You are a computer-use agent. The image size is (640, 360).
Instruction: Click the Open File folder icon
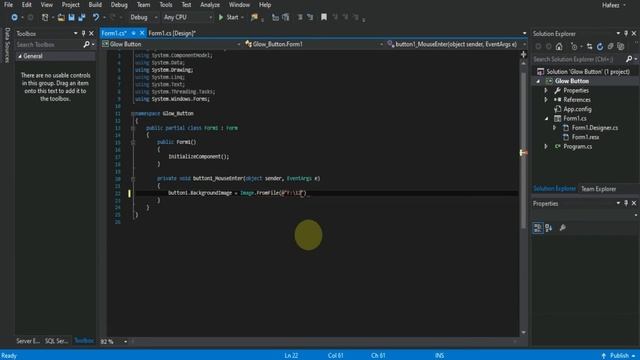click(61, 17)
